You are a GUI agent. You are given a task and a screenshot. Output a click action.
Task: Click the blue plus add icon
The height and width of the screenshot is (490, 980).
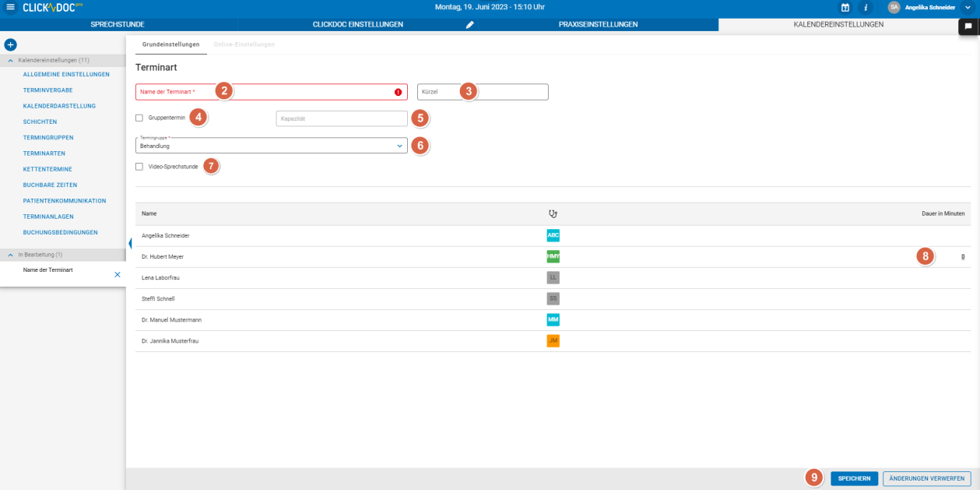coord(10,45)
